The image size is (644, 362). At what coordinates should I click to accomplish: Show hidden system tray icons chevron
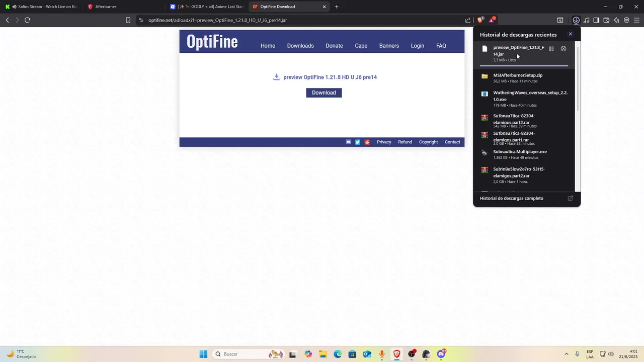point(567,354)
